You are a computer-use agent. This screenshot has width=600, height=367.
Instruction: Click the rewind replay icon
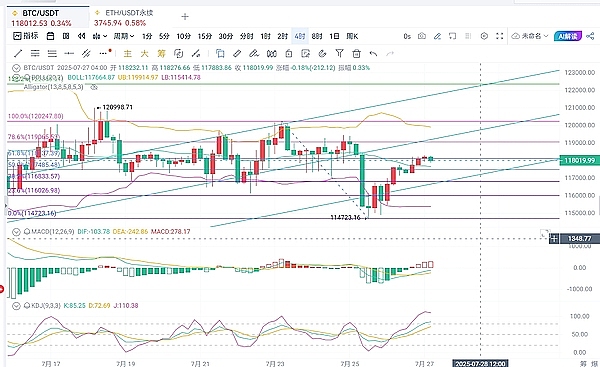point(81,36)
